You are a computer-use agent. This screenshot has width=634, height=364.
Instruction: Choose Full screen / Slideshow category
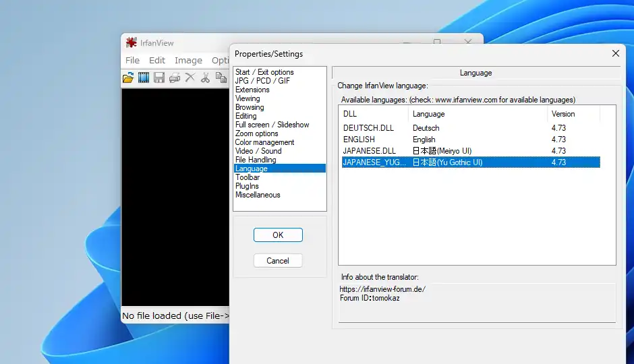pyautogui.click(x=272, y=125)
